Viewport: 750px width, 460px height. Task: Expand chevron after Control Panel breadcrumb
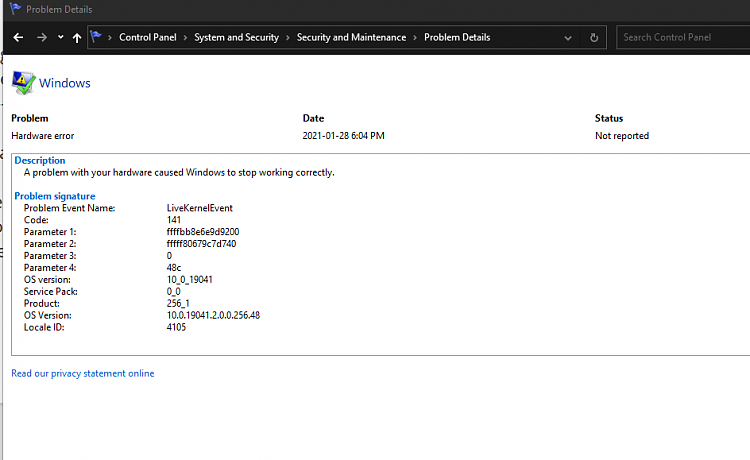[185, 37]
